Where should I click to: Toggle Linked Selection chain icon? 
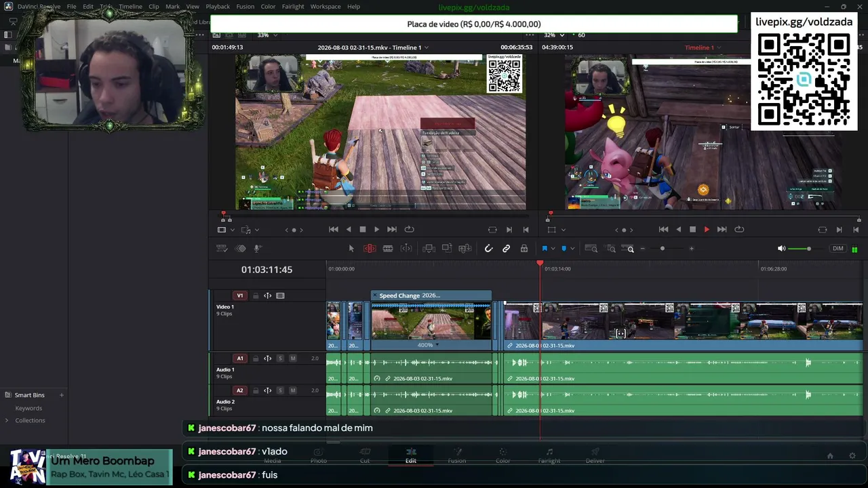(x=506, y=249)
